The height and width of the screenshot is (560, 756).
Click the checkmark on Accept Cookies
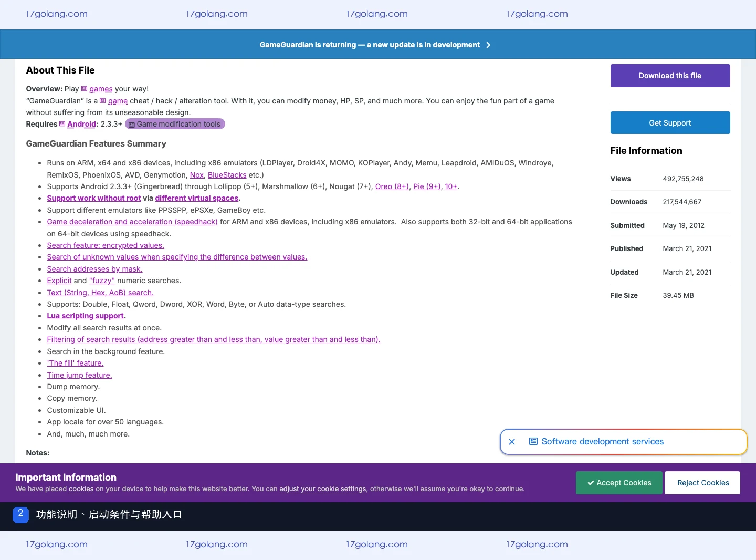pyautogui.click(x=591, y=483)
